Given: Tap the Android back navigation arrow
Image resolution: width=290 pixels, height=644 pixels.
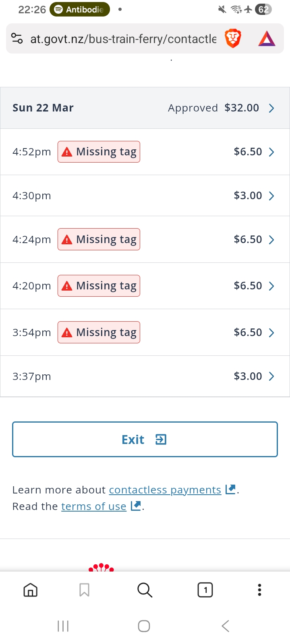Looking at the screenshot, I should (226, 626).
